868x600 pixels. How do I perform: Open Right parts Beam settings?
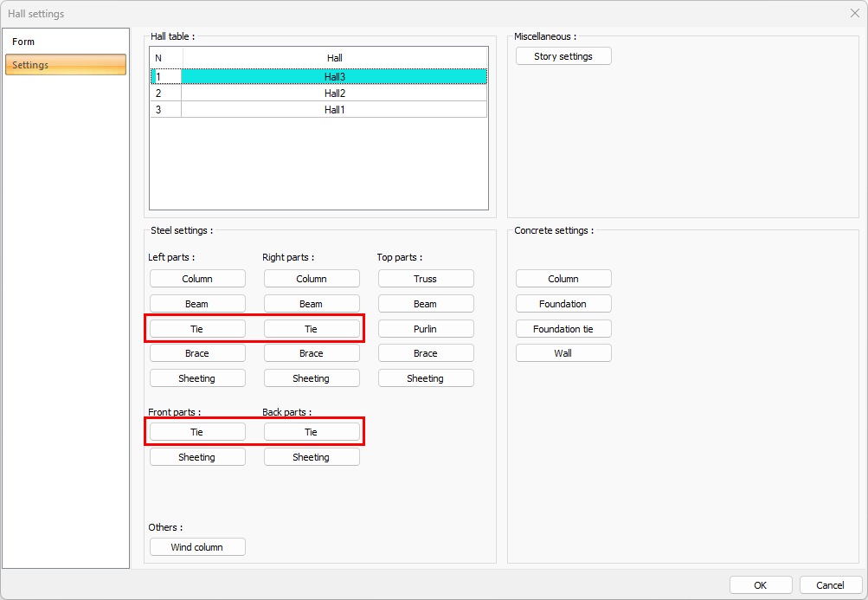click(312, 304)
